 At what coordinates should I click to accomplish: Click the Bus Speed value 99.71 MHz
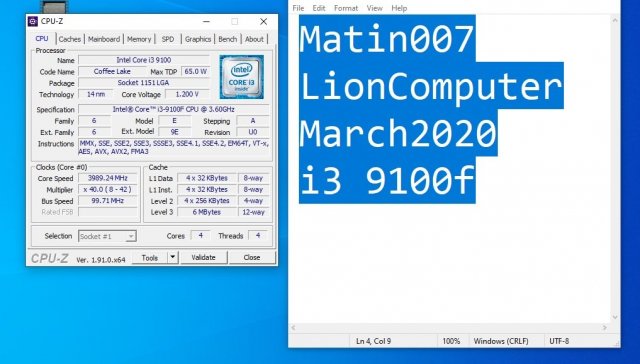(108, 201)
